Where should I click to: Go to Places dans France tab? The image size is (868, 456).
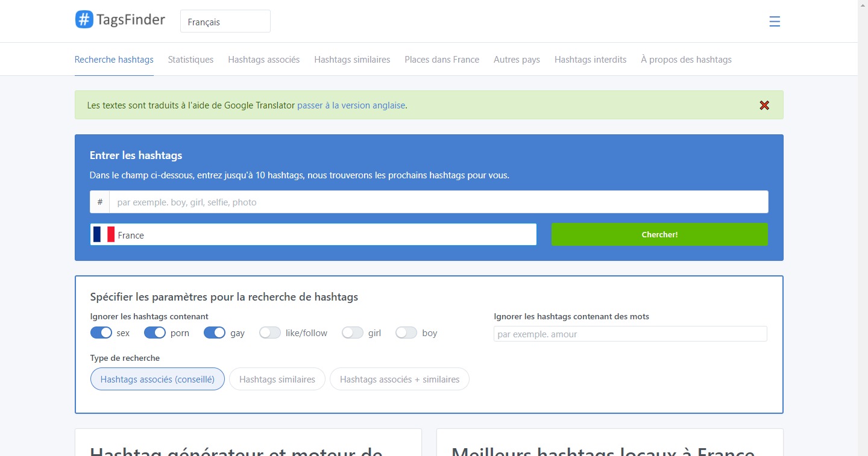click(x=442, y=60)
